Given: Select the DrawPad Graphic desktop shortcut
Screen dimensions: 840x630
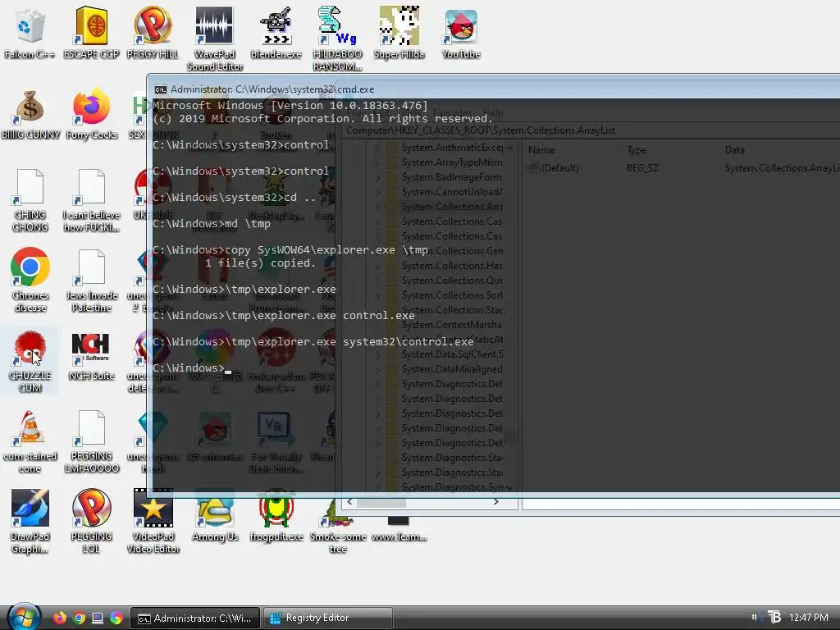Looking at the screenshot, I should (x=30, y=521).
